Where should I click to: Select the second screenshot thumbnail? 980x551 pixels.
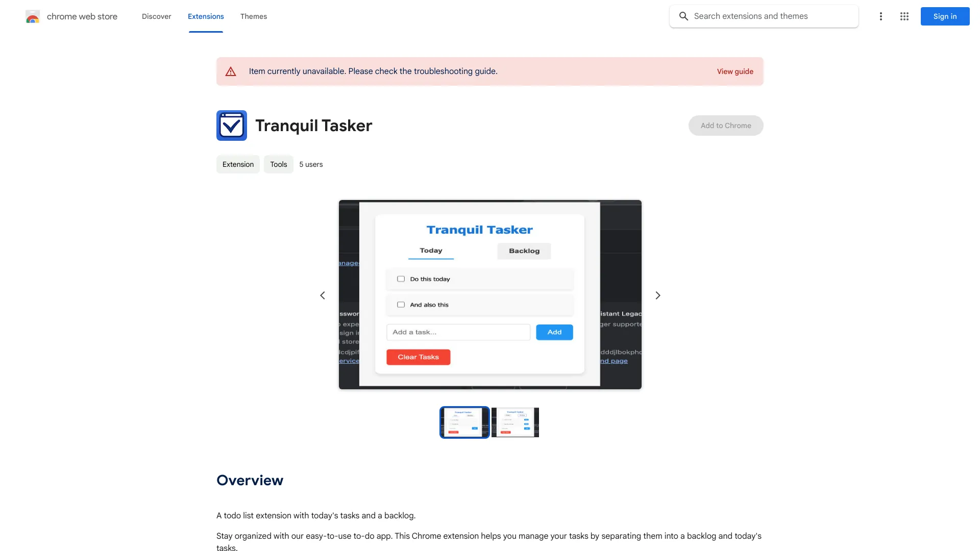pyautogui.click(x=514, y=422)
